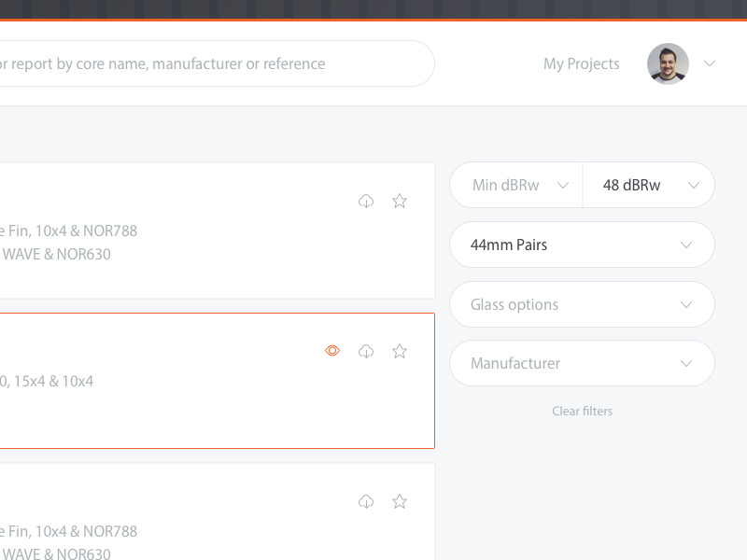Screen dimensions: 747x560
Task: Click the orange eye icon on highlighted card
Action: pos(332,351)
